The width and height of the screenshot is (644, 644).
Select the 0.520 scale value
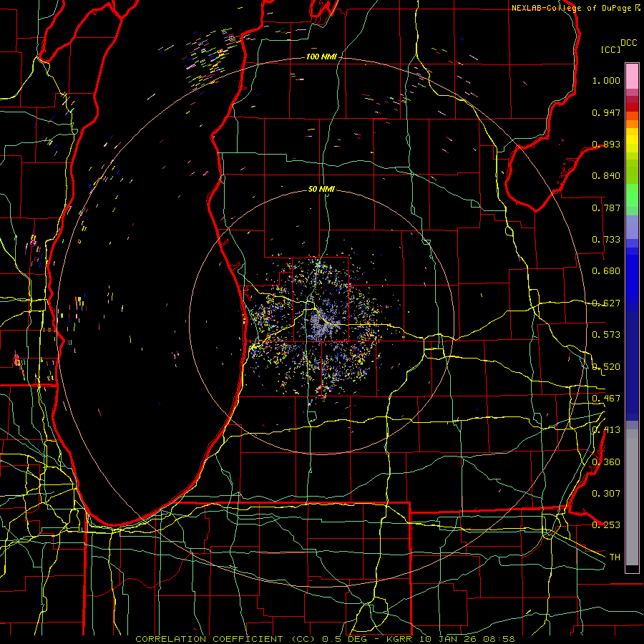click(606, 367)
